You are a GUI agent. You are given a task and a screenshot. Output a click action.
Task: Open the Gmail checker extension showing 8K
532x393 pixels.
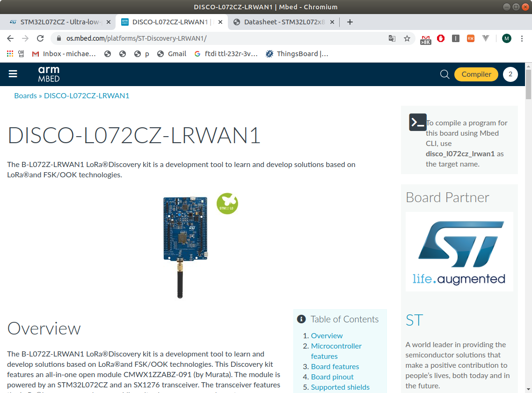425,39
